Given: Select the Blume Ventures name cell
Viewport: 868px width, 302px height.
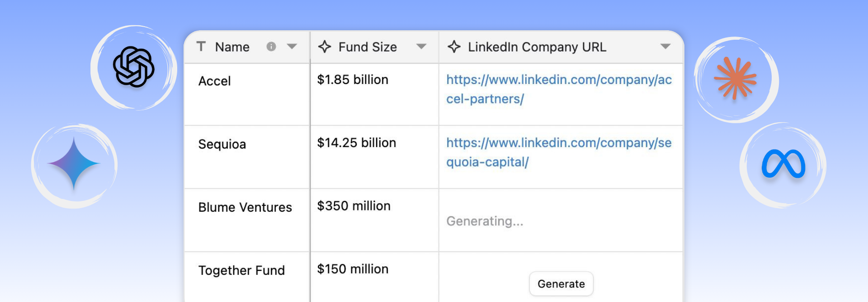Looking at the screenshot, I should pyautogui.click(x=245, y=207).
